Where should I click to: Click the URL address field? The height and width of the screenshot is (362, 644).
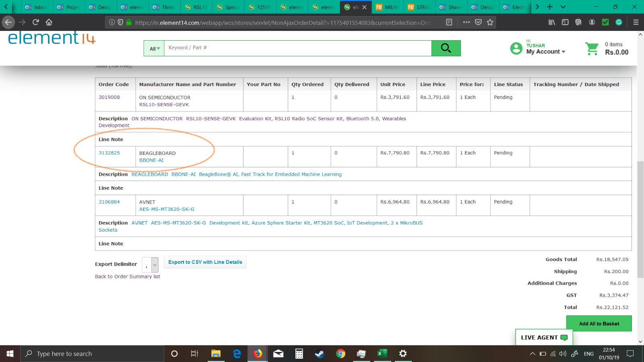(283, 23)
